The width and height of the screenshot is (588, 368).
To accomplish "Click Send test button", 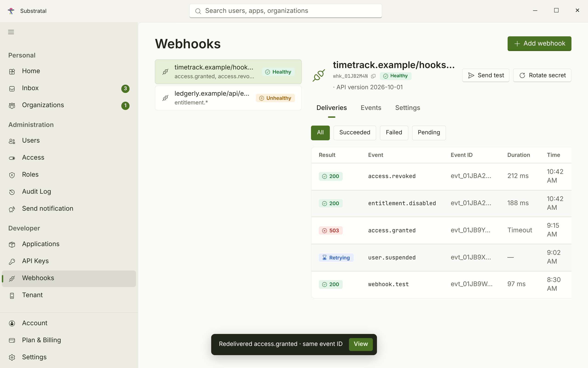I will click(x=486, y=75).
